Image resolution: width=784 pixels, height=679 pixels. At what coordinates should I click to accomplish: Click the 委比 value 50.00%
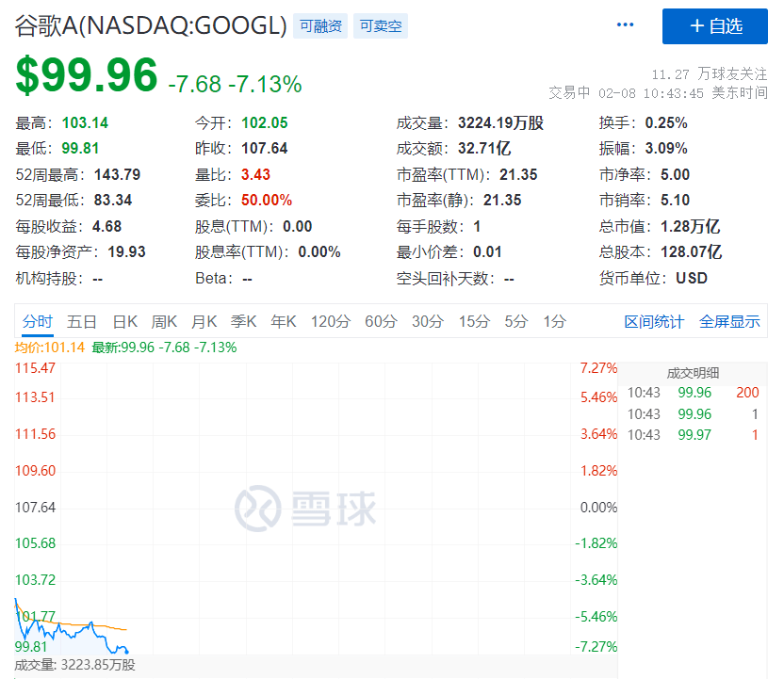click(x=267, y=201)
